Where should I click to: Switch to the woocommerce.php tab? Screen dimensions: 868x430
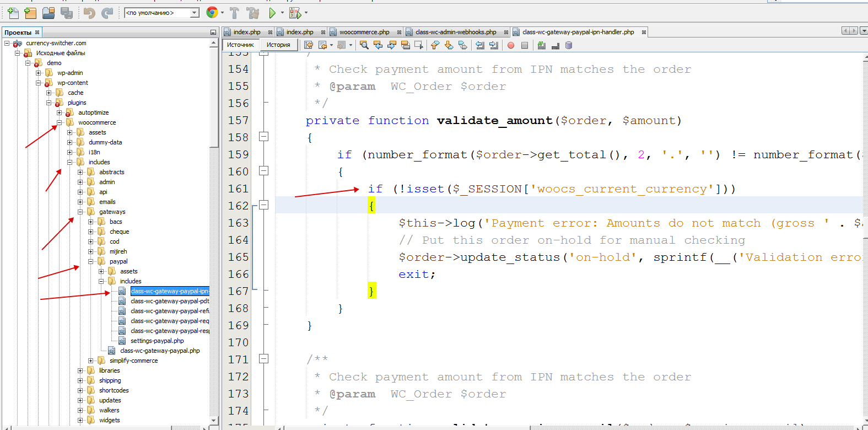364,32
